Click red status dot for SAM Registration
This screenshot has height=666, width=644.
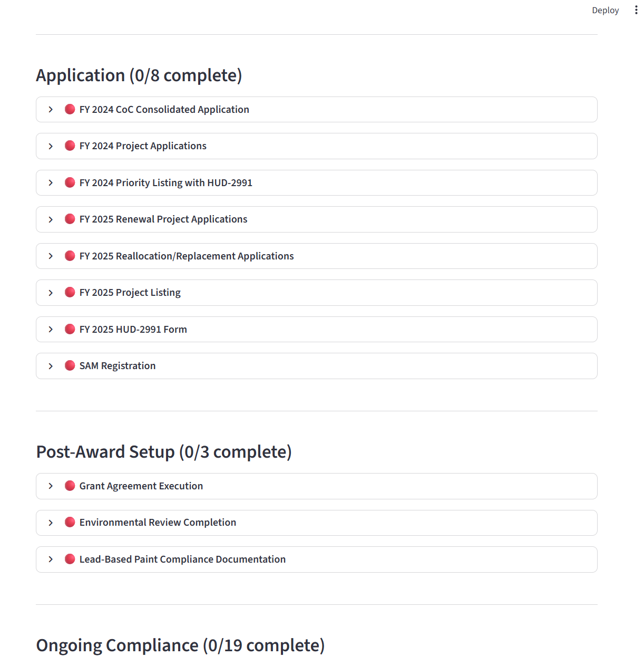click(70, 365)
